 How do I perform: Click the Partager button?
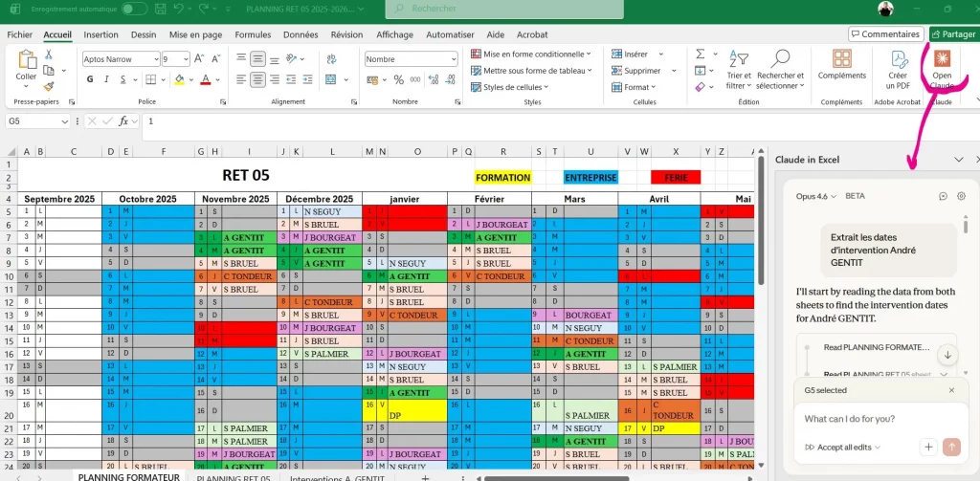coord(952,34)
